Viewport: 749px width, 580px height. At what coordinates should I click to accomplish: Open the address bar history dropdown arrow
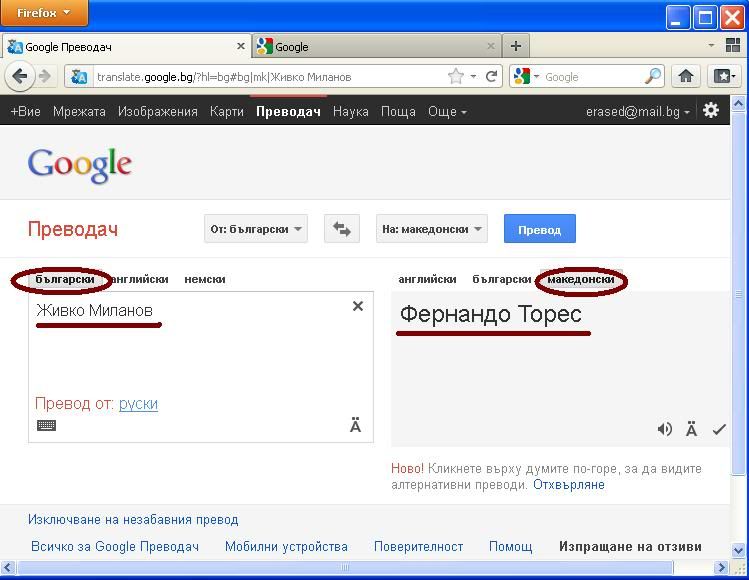473,76
